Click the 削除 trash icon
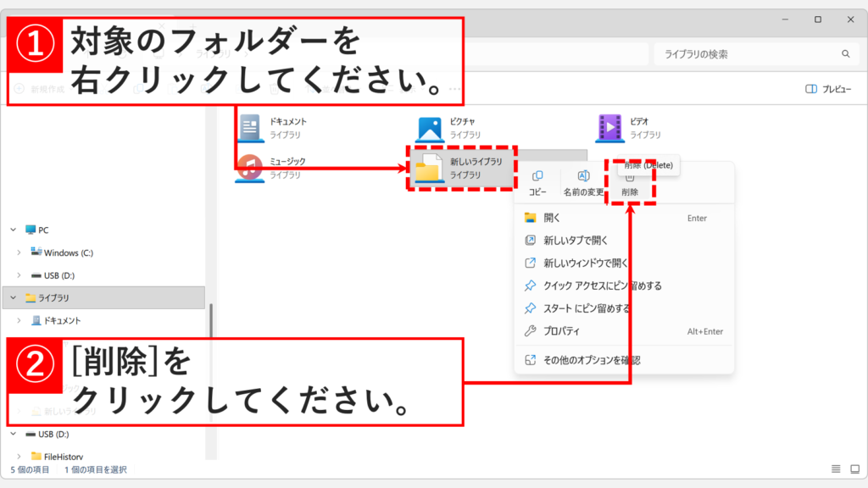The width and height of the screenshot is (868, 488). click(630, 178)
